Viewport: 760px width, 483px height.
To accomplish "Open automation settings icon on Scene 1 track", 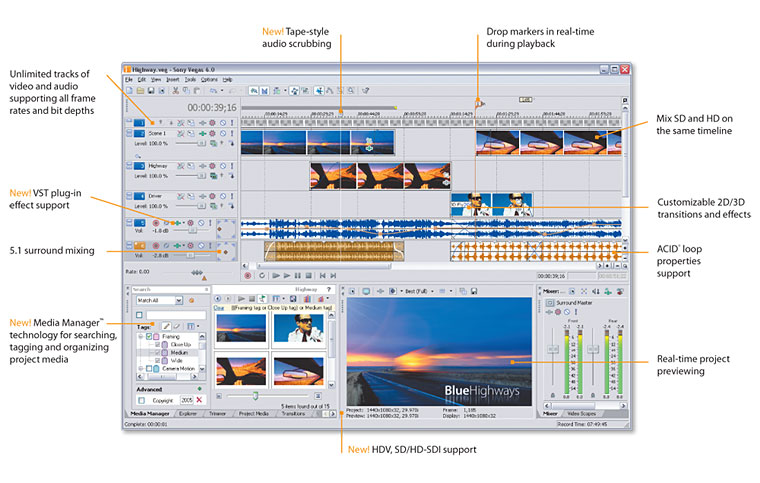I will coord(212,133).
